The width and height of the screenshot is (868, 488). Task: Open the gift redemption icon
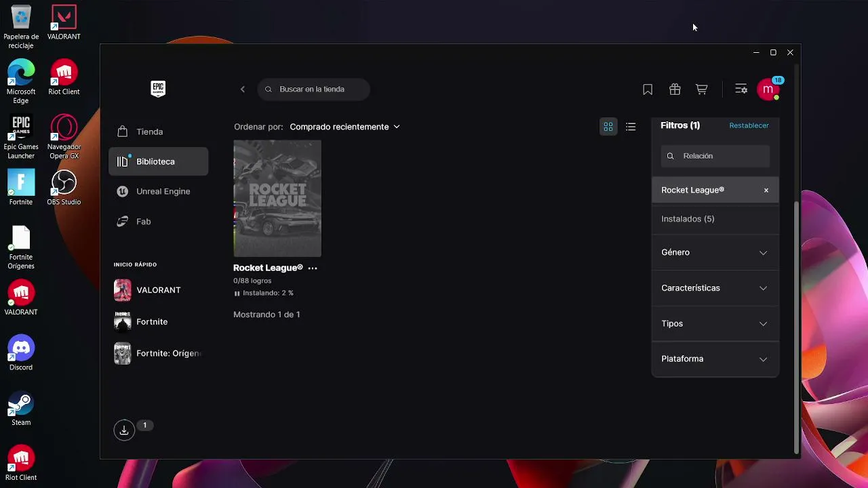point(675,89)
